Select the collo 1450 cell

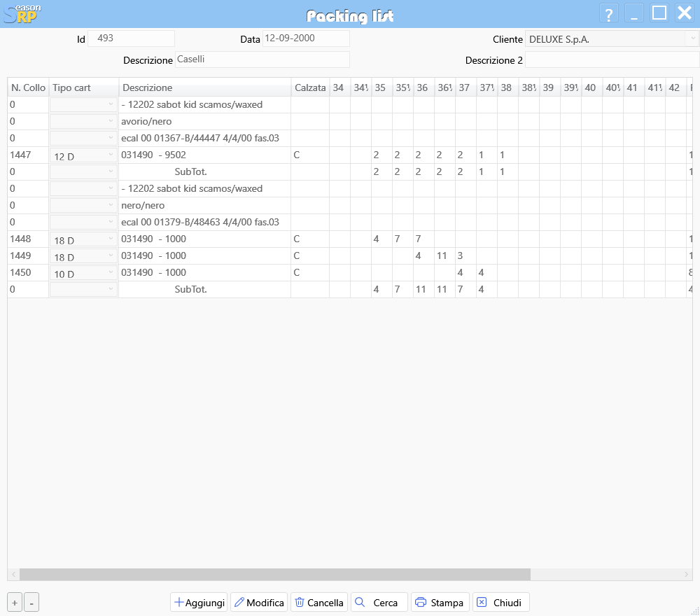28,272
